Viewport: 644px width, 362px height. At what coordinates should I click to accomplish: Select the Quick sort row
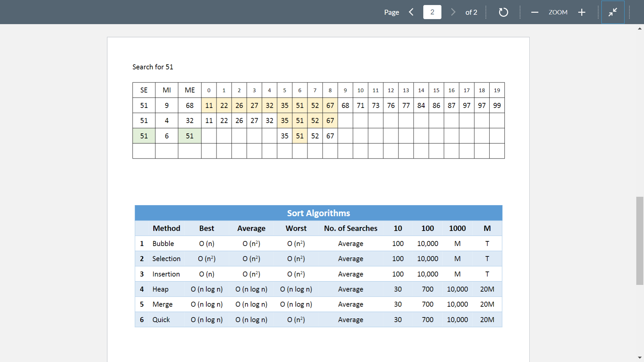click(161, 319)
